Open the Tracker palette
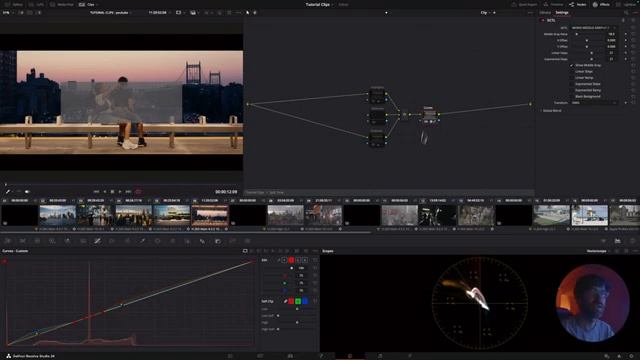This screenshot has height=360, width=640. (x=172, y=241)
